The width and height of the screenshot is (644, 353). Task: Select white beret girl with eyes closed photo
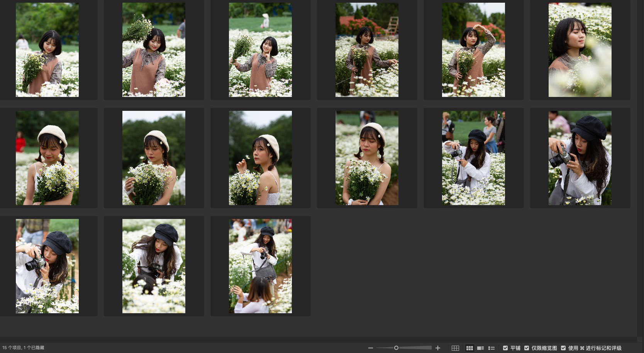coord(367,158)
